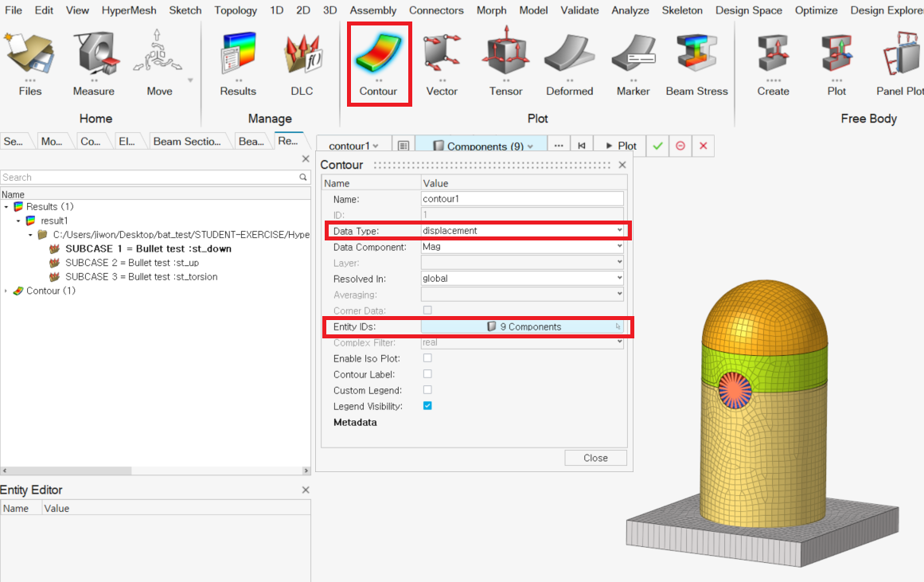Open the HyperMesh menu
The height and width of the screenshot is (582, 924).
click(128, 10)
